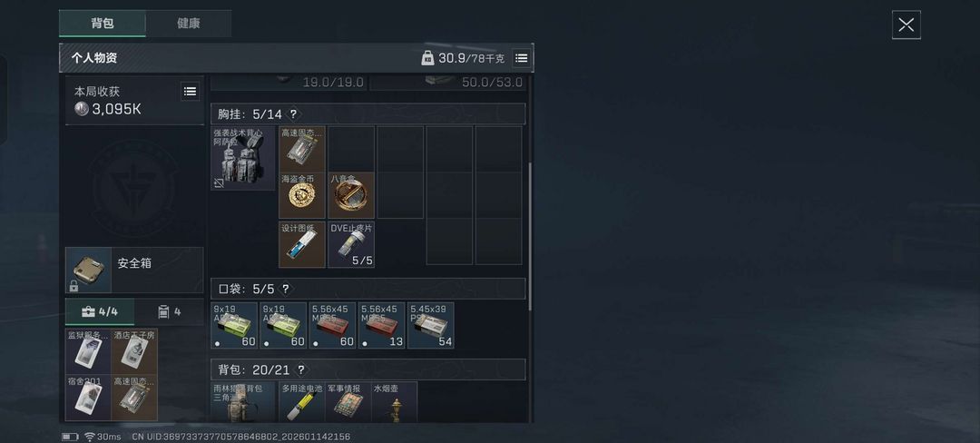Screen dimensions: 980x443
Task: Click the 军事情报 military intel item
Action: (x=348, y=402)
